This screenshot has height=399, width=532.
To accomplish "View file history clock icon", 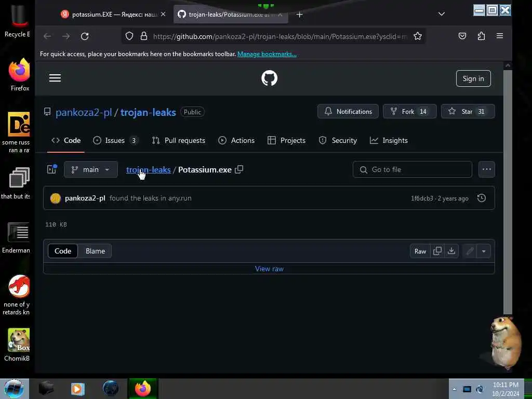I will [481, 198].
